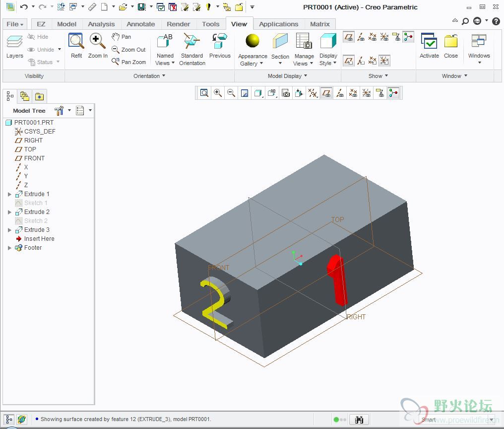The height and width of the screenshot is (429, 504).
Task: Open the Section dropdown
Action: click(280, 59)
